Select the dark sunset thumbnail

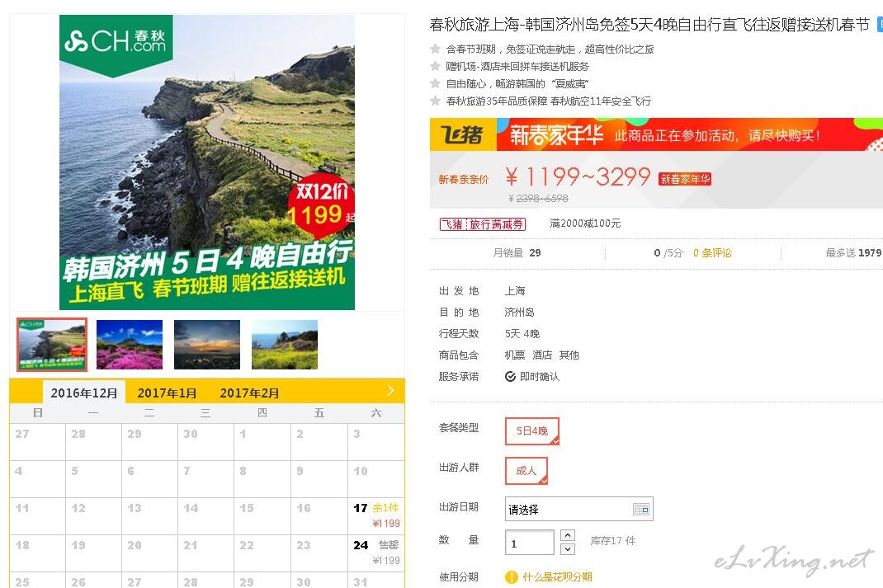pyautogui.click(x=207, y=345)
